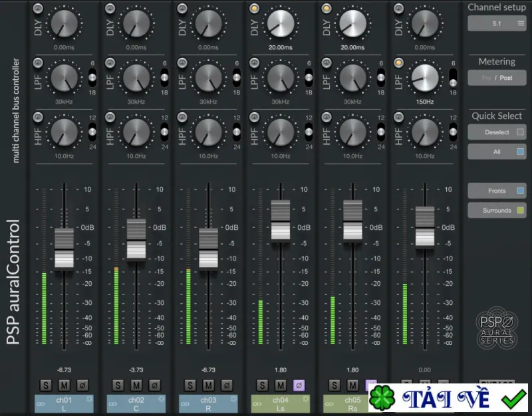
Task: Open Channel setup 5.1 dropdown
Action: (497, 23)
